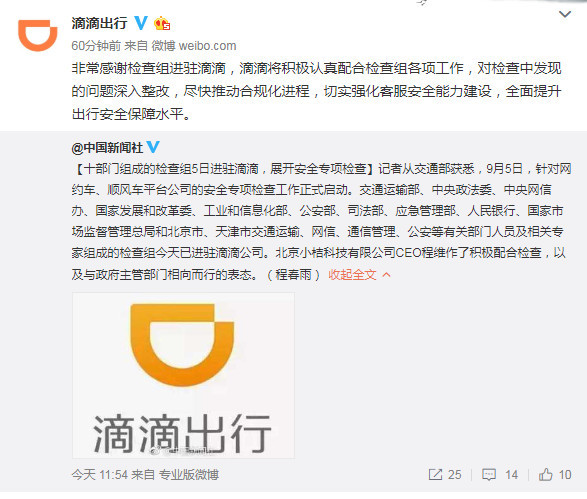The image size is (587, 499).
Task: Open comments via the speech bubble icon
Action: click(489, 475)
